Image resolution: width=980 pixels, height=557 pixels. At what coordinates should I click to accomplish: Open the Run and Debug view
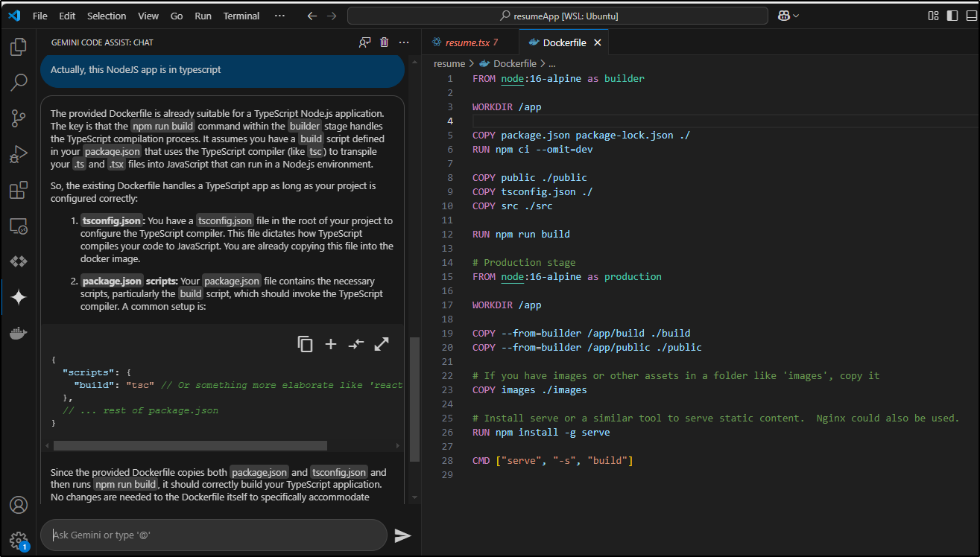[x=19, y=155]
